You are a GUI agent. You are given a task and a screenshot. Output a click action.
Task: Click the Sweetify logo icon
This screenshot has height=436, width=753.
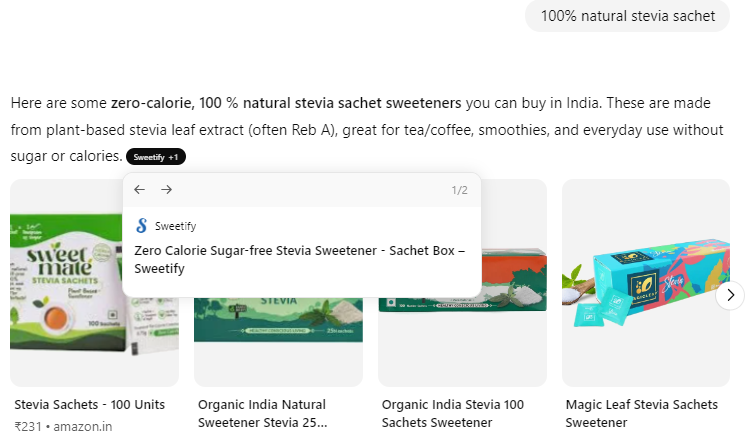tap(141, 226)
